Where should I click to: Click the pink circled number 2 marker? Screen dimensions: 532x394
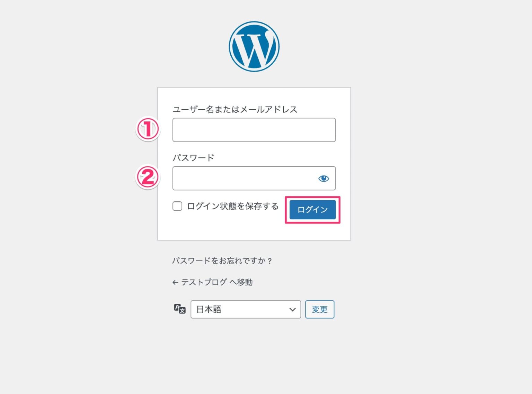tap(148, 177)
